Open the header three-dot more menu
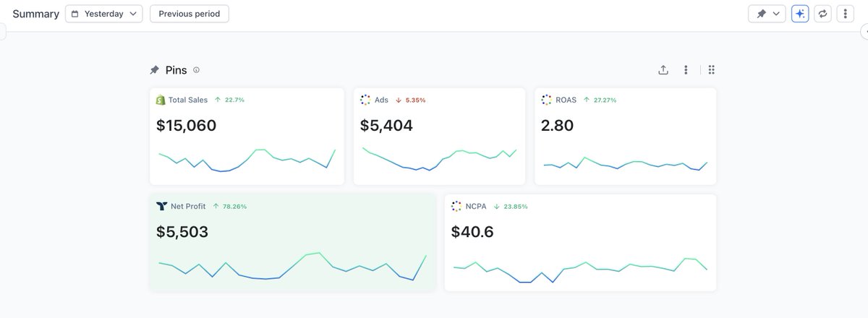The height and width of the screenshot is (318, 868). (x=846, y=14)
